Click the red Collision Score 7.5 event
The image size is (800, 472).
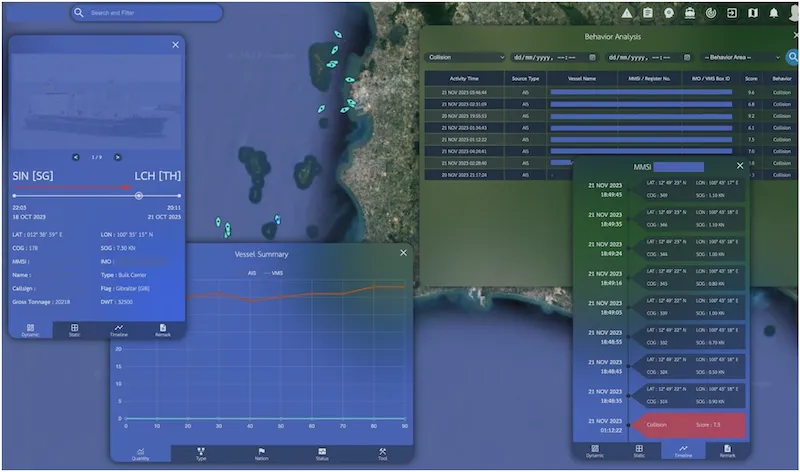click(688, 425)
